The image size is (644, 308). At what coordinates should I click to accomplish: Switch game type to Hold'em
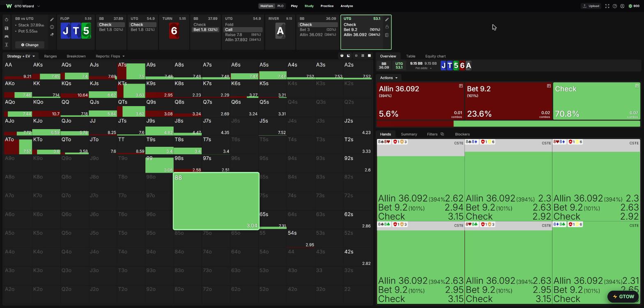coord(267,6)
